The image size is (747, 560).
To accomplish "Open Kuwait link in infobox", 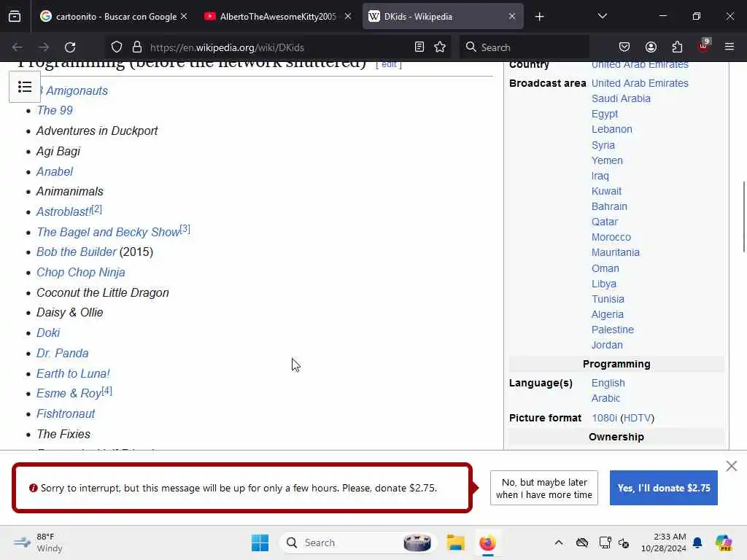I will tap(606, 191).
